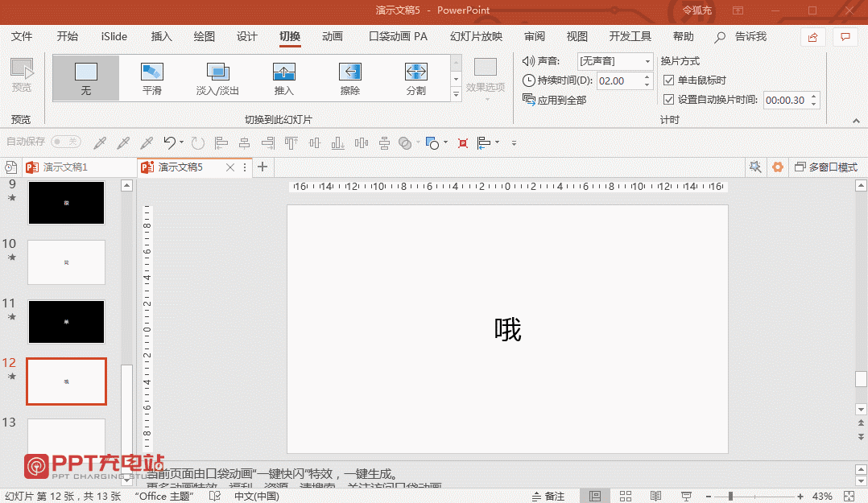The image size is (868, 503).
Task: Click the align center horizontally icon
Action: pyautogui.click(x=244, y=143)
